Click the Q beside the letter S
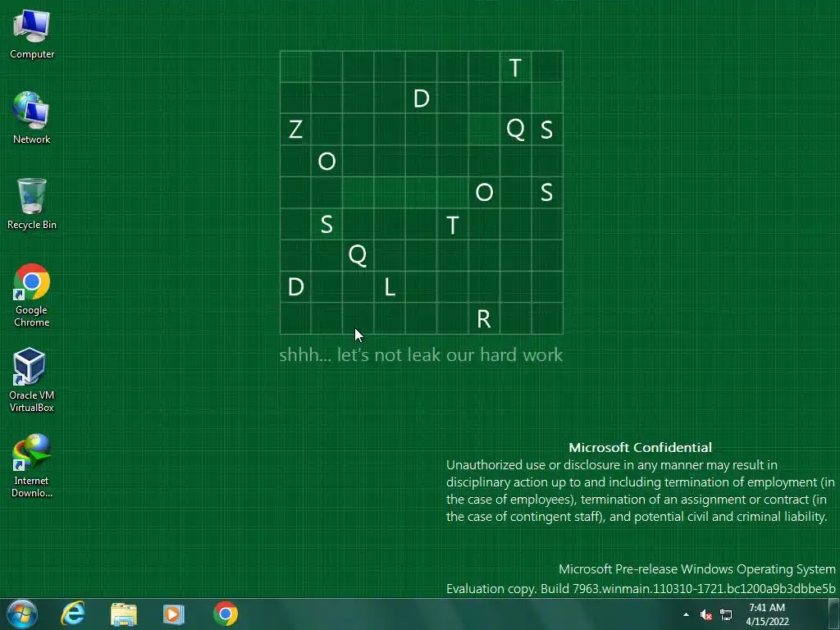 coord(515,130)
